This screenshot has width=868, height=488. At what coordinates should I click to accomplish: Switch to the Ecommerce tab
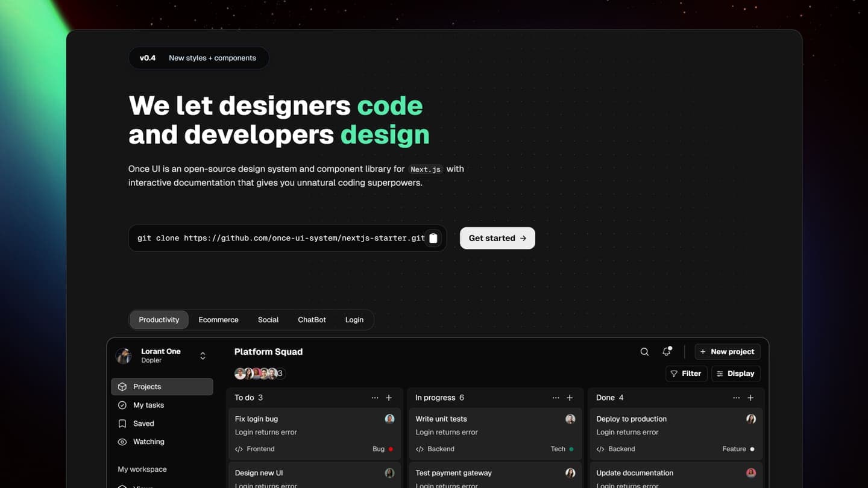click(218, 319)
